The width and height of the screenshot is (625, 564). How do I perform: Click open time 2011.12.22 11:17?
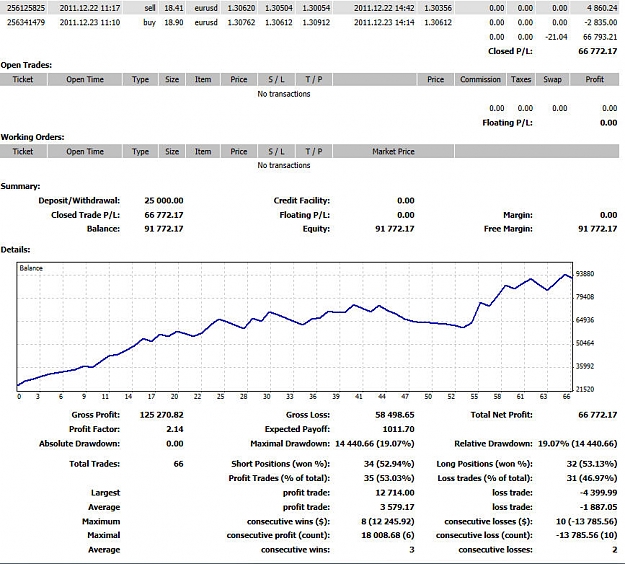point(90,8)
